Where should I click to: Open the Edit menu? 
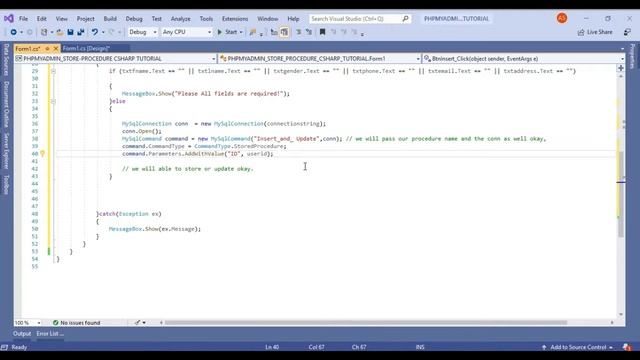(x=42, y=19)
